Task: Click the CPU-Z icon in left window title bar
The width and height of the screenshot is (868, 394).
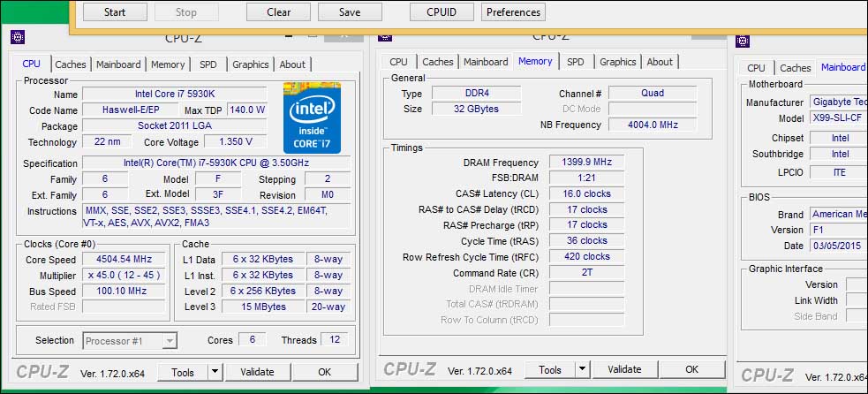Action: point(18,38)
